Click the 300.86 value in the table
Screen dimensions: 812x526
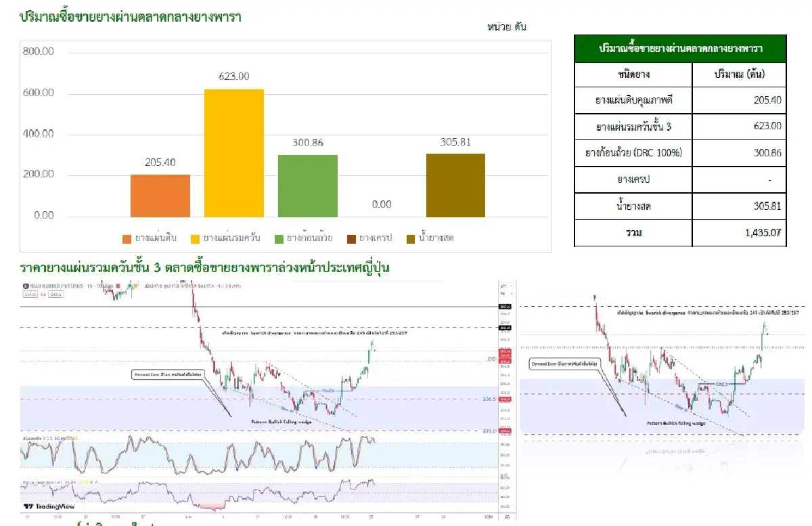pyautogui.click(x=767, y=153)
